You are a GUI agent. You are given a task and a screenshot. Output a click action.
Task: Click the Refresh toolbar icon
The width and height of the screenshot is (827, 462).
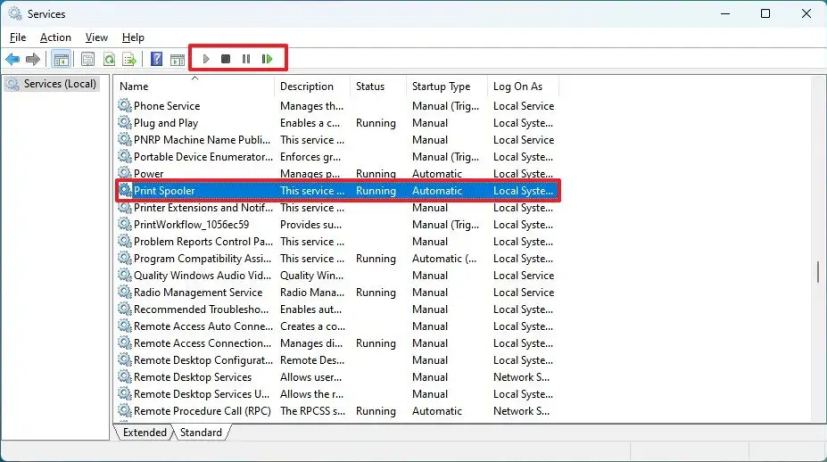[109, 59]
